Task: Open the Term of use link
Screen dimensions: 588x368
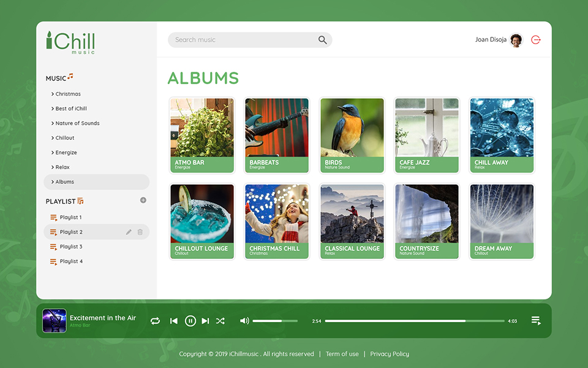Action: (x=342, y=354)
